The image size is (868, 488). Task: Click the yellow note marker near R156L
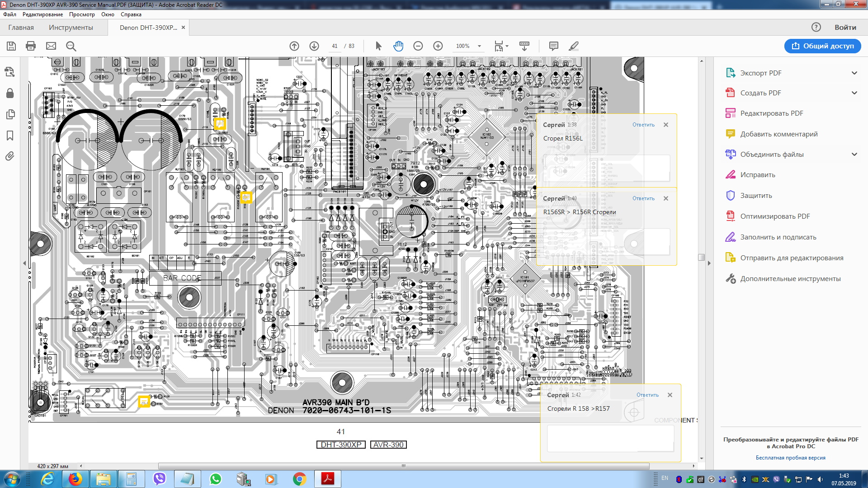click(x=220, y=124)
